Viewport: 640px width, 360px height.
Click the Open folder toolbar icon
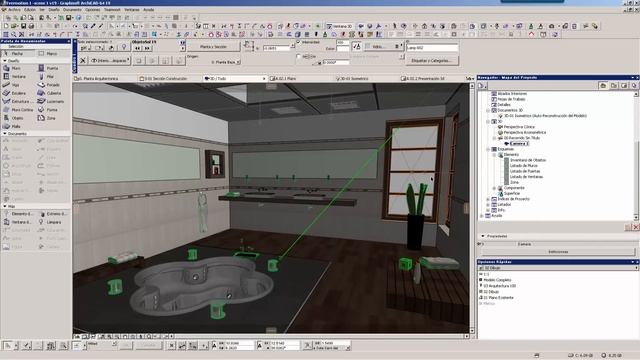14,26
